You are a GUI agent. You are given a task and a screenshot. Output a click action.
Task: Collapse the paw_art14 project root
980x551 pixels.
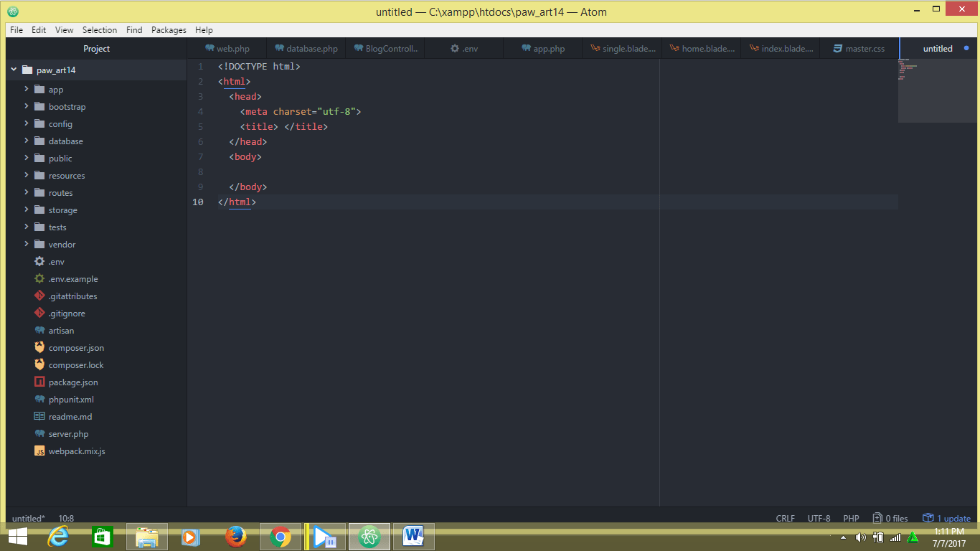(x=12, y=70)
